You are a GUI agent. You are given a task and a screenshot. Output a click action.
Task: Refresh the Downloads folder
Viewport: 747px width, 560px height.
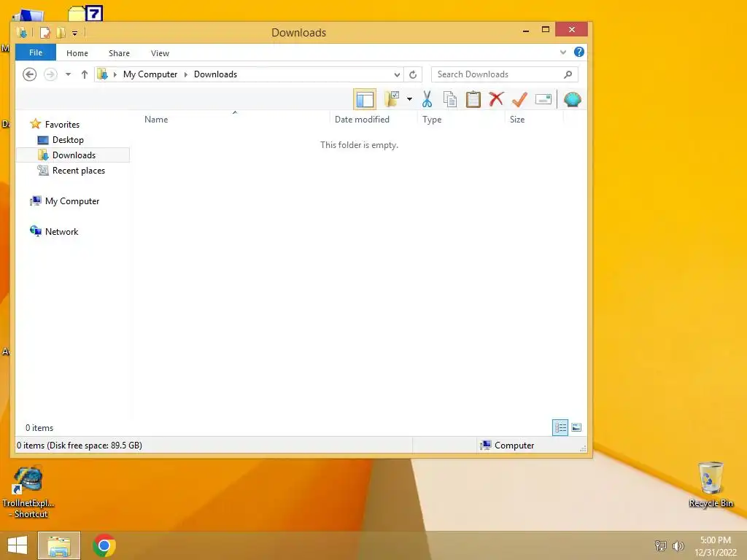pos(413,74)
